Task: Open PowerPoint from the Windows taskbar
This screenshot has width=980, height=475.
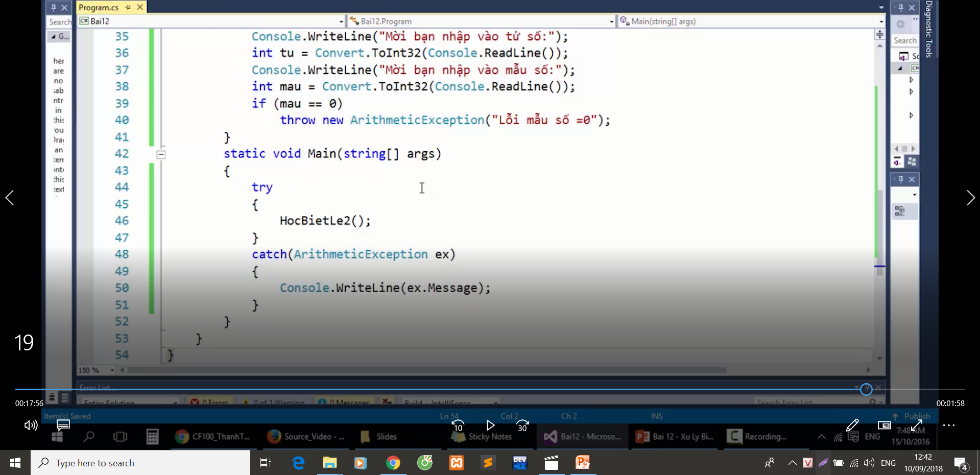Action: (x=583, y=463)
